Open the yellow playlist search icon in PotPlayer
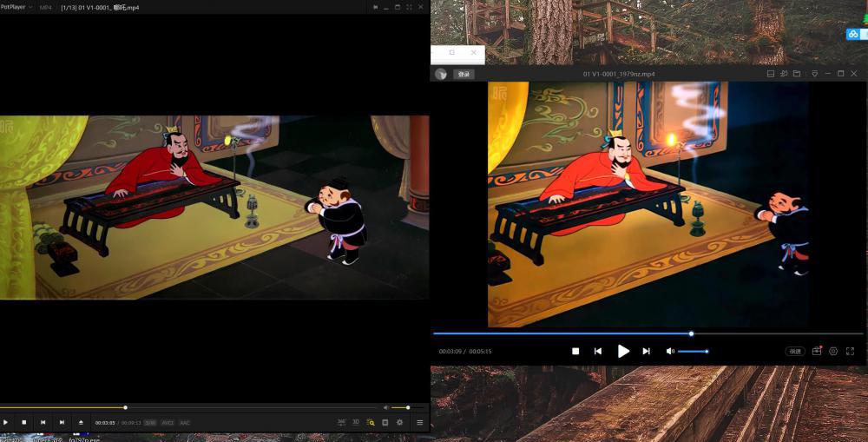The image size is (868, 442). tap(371, 422)
